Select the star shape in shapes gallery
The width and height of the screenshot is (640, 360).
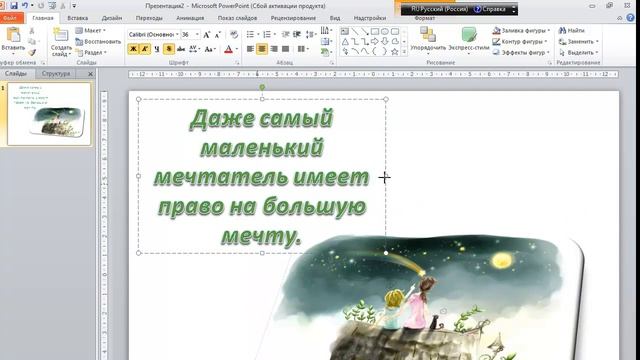tap(395, 52)
